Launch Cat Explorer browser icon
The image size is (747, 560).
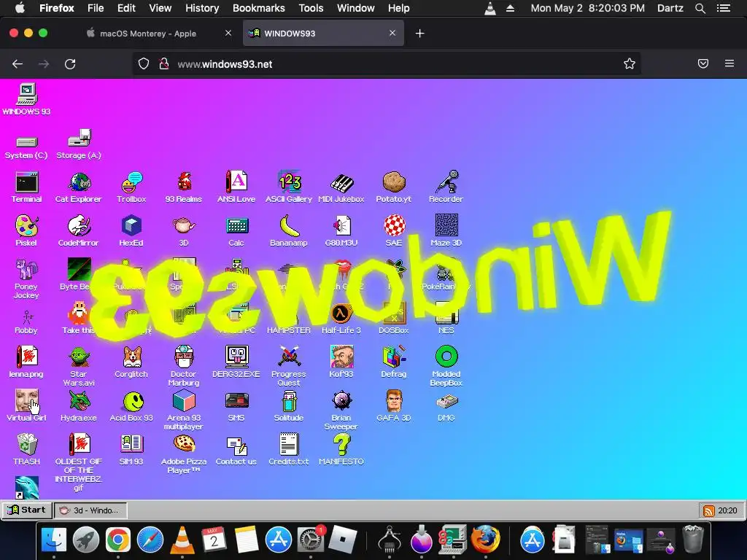coord(79,182)
